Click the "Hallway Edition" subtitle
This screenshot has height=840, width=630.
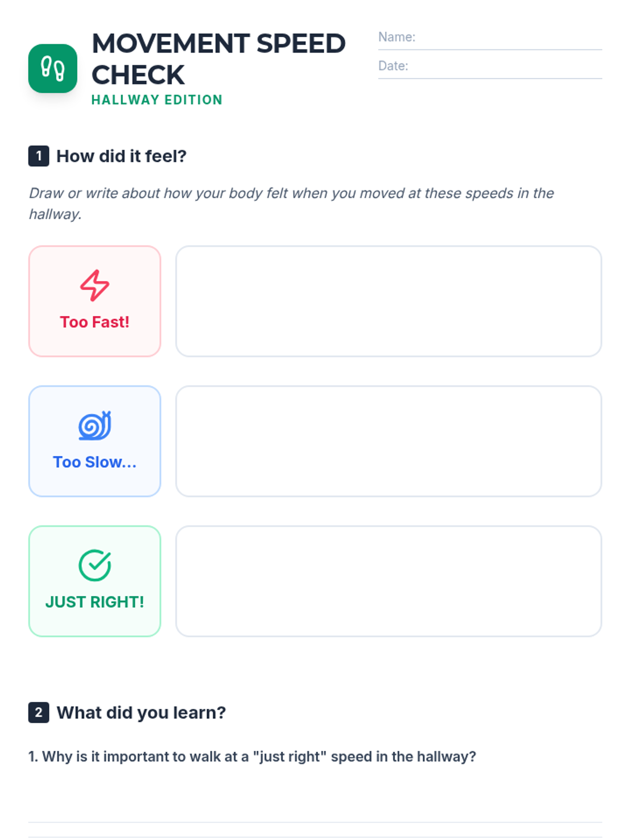click(x=157, y=100)
